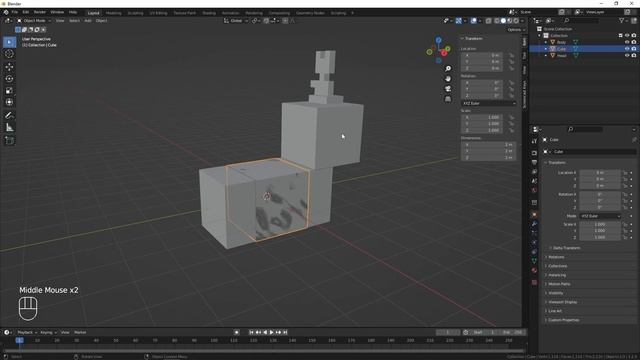Viewport: 640px width, 360px height.
Task: Open the viewport Select menu
Action: pyautogui.click(x=74, y=20)
